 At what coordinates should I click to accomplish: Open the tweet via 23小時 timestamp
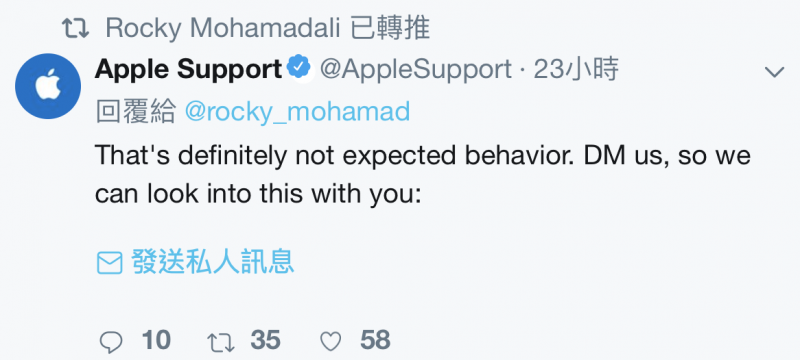pos(577,69)
